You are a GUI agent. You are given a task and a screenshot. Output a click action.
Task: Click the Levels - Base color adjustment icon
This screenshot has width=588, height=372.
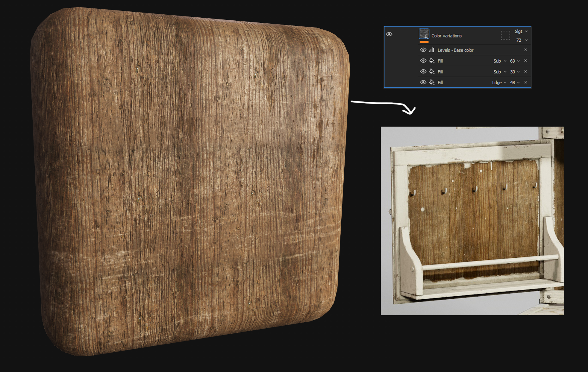coord(431,50)
